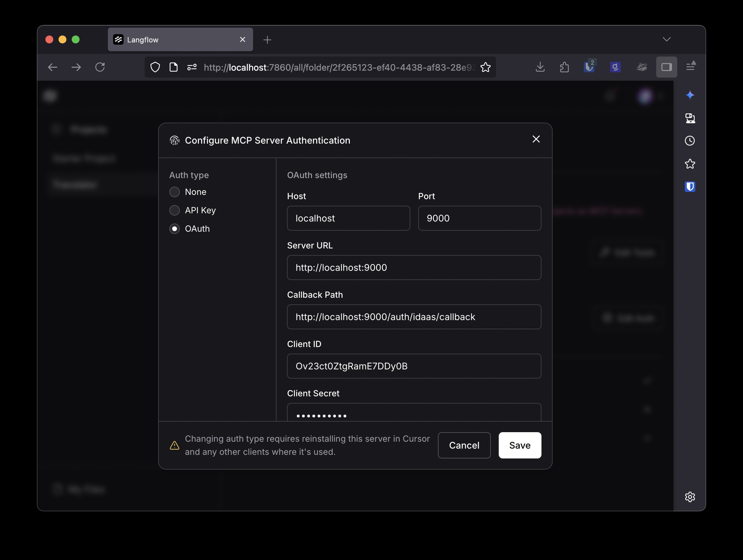
Task: Open a new browser tab
Action: [267, 40]
